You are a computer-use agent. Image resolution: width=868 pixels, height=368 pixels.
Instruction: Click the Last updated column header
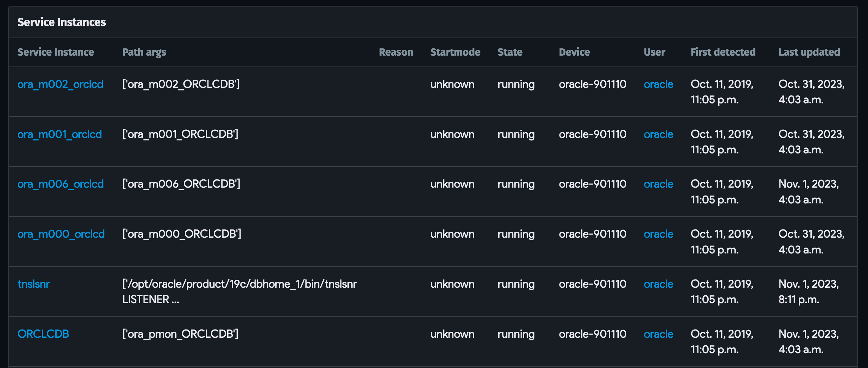coord(809,52)
